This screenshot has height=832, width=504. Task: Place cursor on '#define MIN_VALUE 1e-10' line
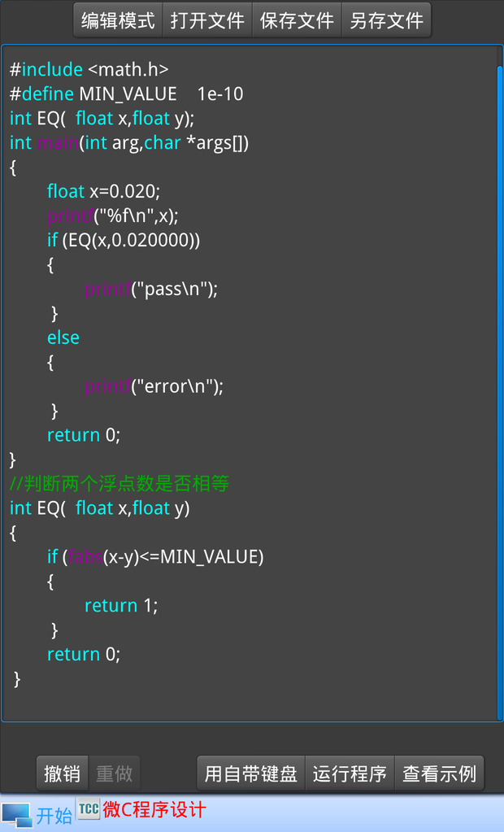[126, 94]
